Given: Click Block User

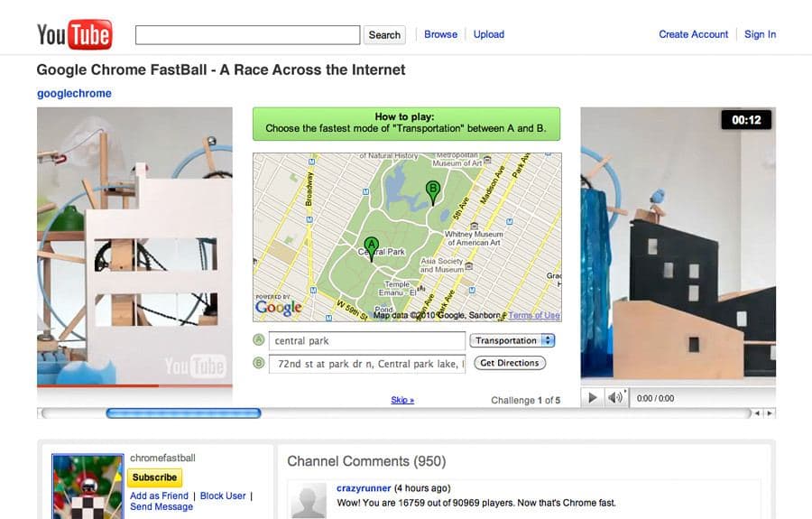Looking at the screenshot, I should coord(223,496).
